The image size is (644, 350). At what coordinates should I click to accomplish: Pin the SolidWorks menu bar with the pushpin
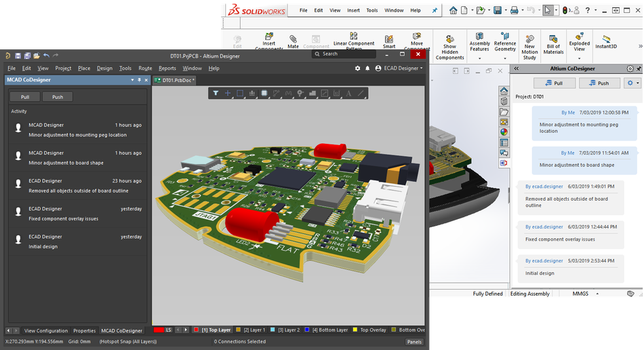[435, 10]
